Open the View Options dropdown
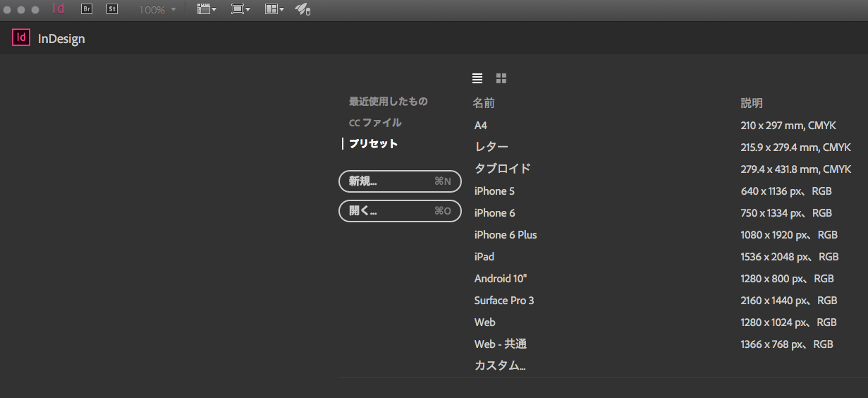868x398 pixels. pos(206,9)
